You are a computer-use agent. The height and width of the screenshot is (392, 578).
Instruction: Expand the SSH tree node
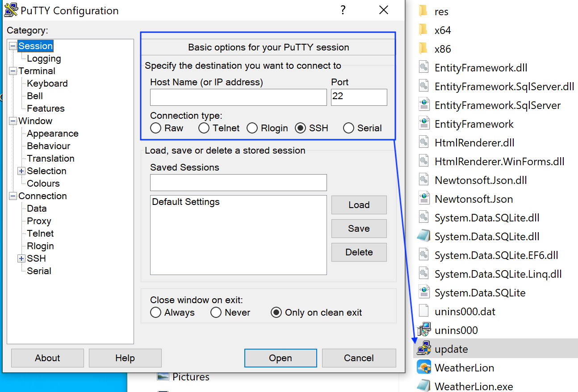(x=21, y=259)
